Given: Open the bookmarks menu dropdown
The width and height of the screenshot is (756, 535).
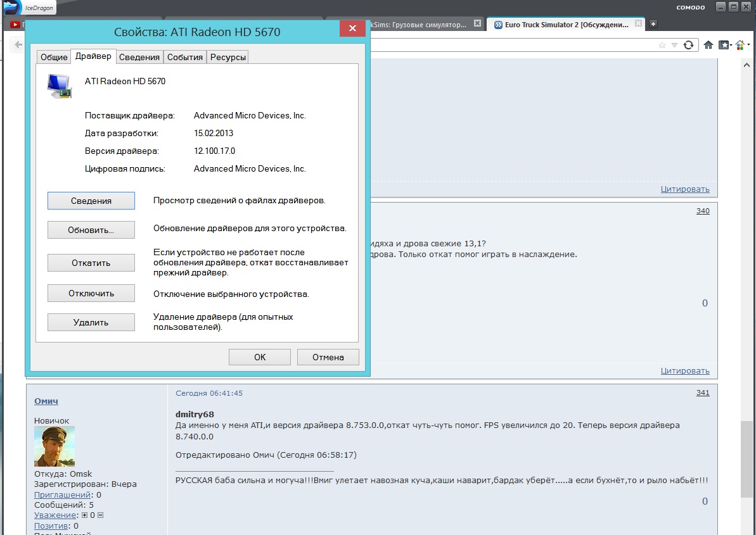Looking at the screenshot, I should click(724, 45).
